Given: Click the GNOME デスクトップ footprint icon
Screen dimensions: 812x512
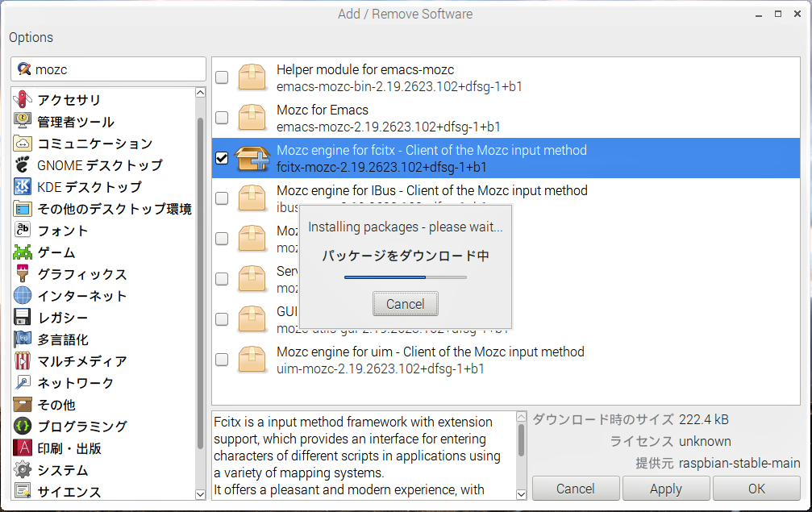Looking at the screenshot, I should pos(23,164).
